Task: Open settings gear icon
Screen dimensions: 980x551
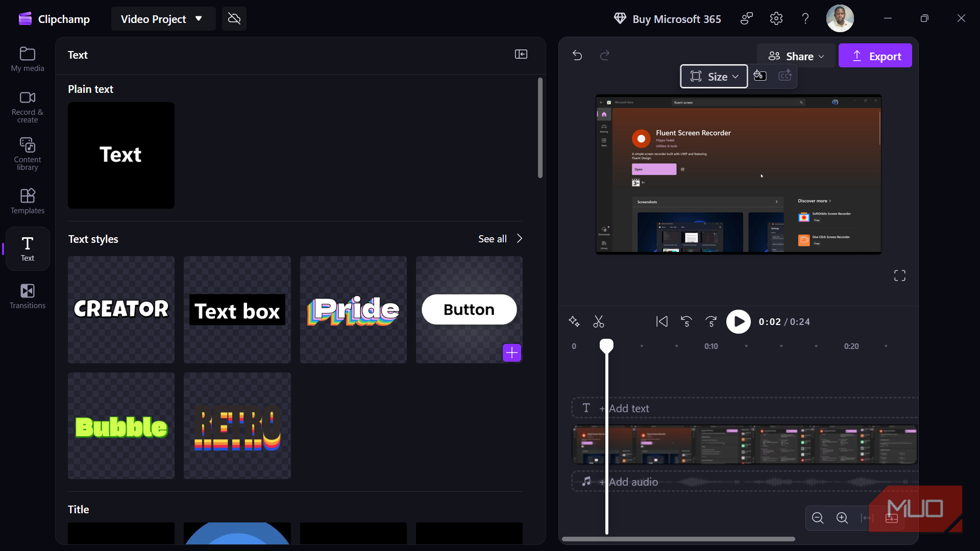Action: [776, 19]
